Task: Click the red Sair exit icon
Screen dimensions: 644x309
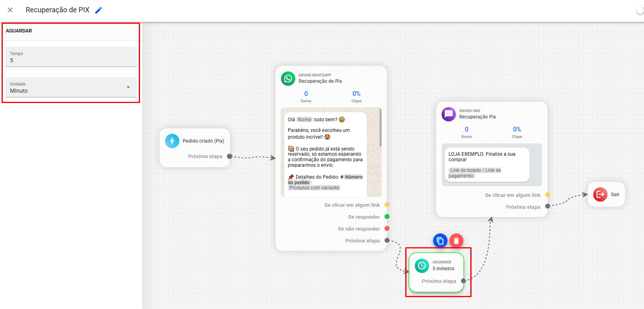Action: [x=600, y=195]
